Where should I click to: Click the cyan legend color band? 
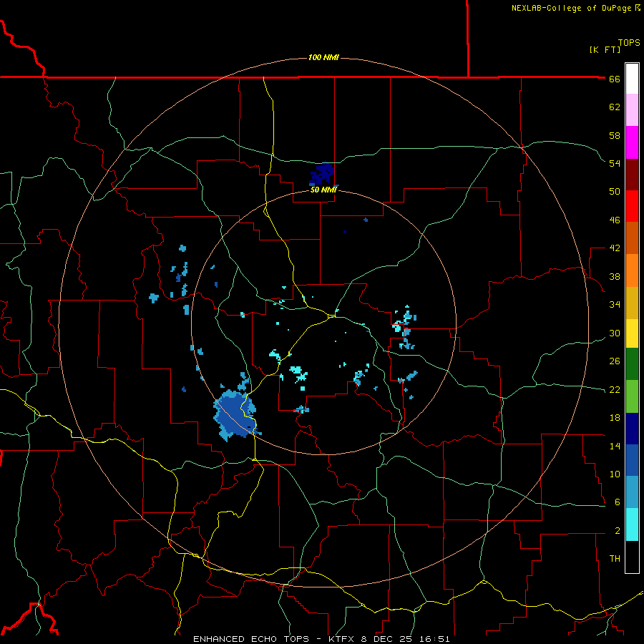click(632, 525)
